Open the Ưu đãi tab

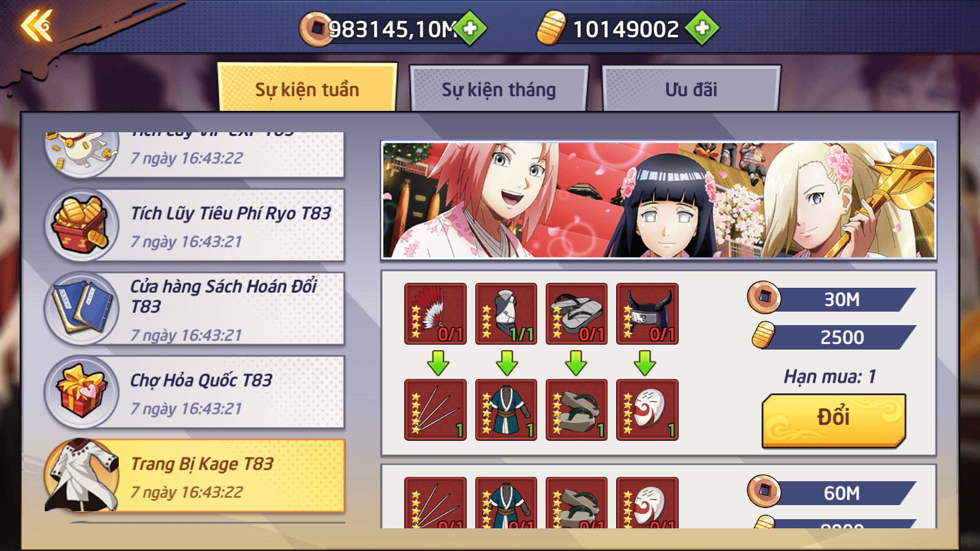click(691, 89)
